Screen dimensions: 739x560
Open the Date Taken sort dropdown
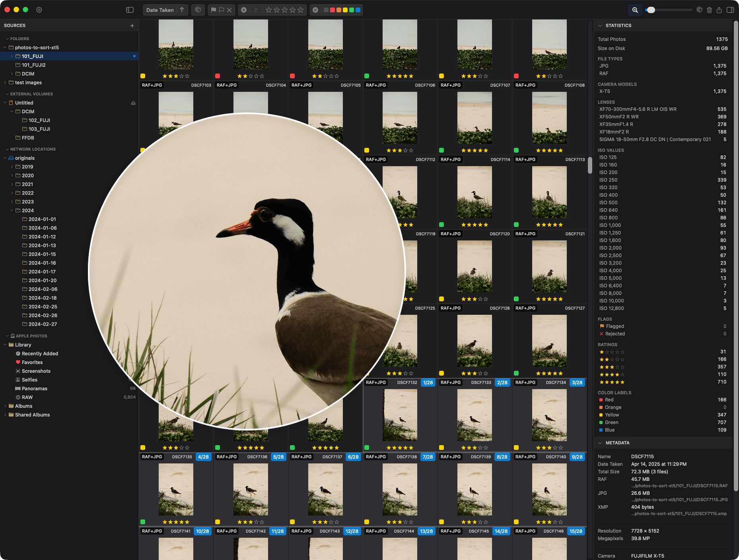160,10
